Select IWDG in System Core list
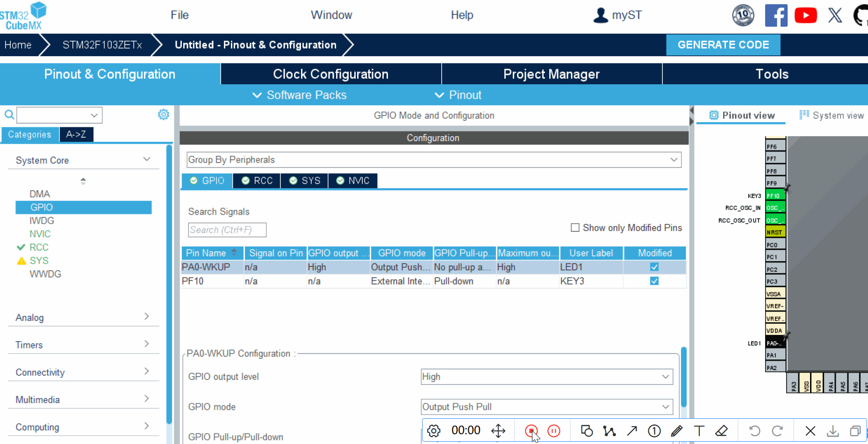Viewport: 868px width, 444px height. (x=42, y=220)
